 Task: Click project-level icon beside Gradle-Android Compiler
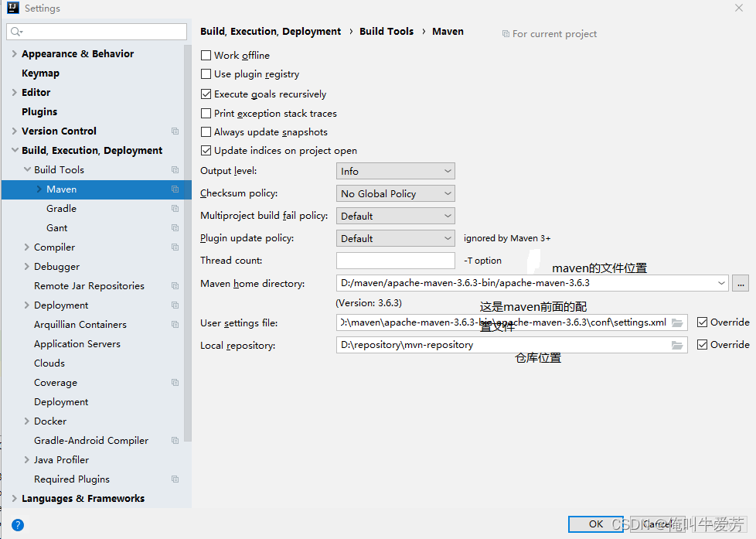175,441
